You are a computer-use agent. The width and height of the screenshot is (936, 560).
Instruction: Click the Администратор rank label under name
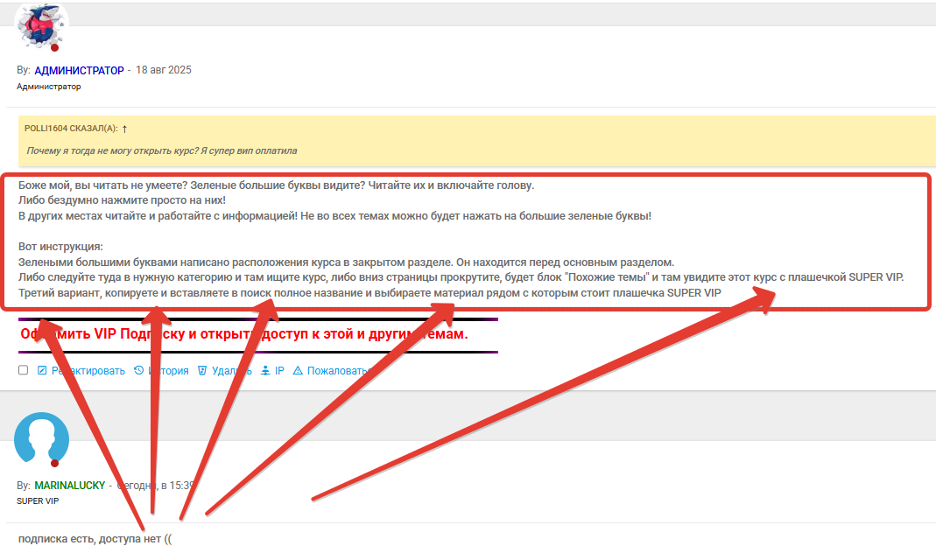pos(49,87)
